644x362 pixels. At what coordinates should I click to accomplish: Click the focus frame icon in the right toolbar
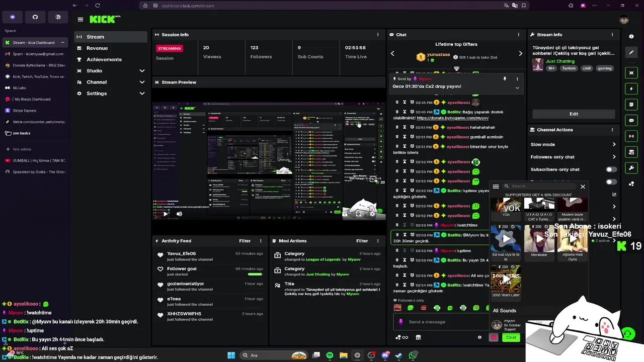[631, 73]
